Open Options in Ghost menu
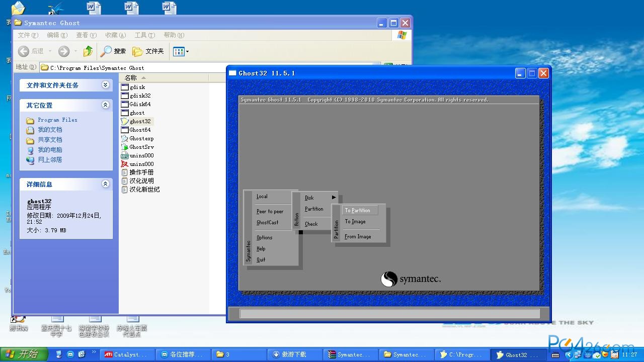Image resolution: width=644 pixels, height=362 pixels. (264, 238)
